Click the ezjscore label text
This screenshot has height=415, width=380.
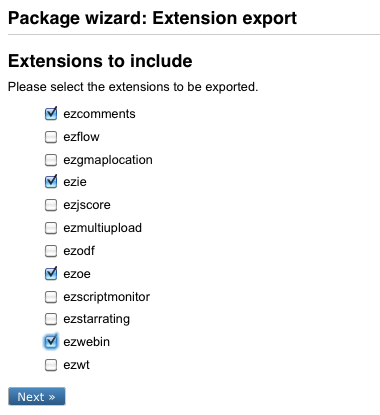[87, 205]
